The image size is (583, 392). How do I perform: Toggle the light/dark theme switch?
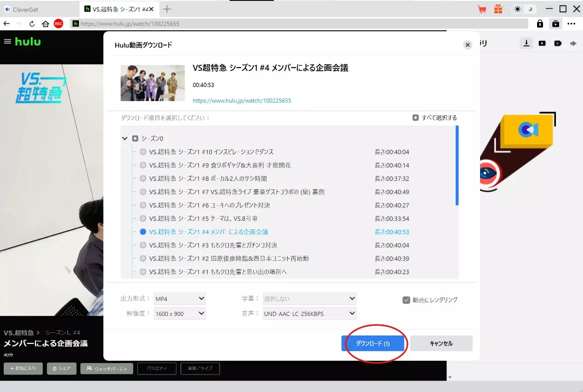click(x=524, y=9)
